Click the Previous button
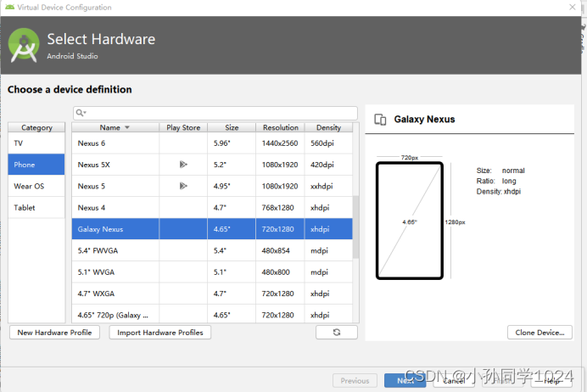This screenshot has width=587, height=392. tap(355, 380)
